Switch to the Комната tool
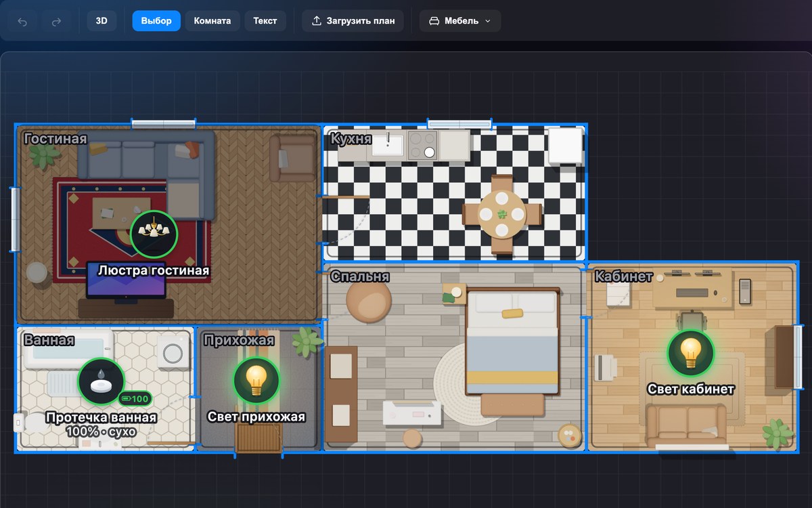Screen dimensions: 812x508 [212, 21]
